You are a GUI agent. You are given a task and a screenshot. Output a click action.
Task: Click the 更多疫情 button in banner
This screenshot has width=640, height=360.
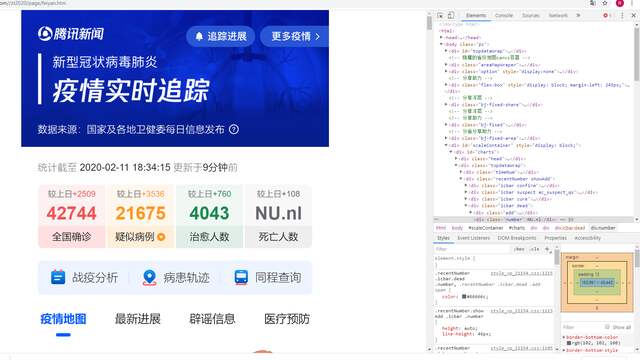[295, 36]
